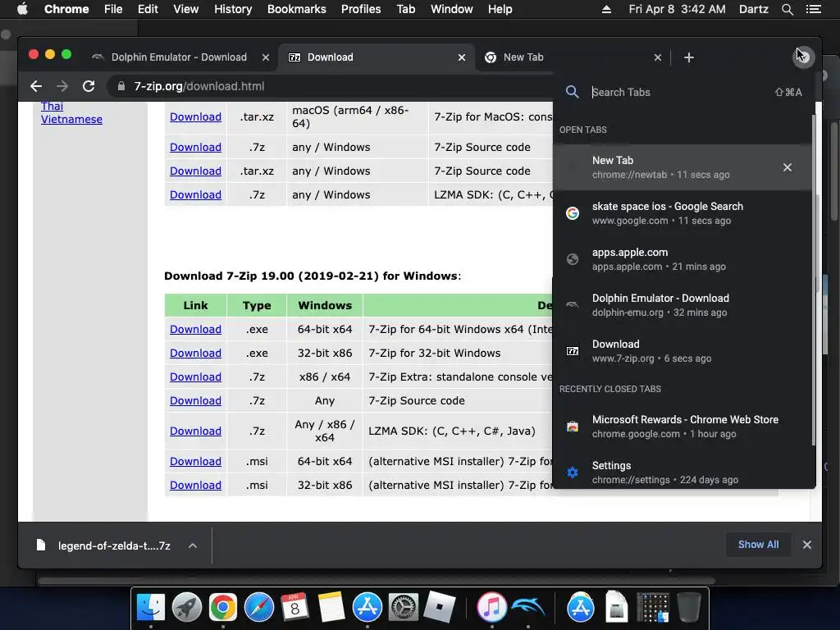Open the Bookmarks menu
Viewport: 840px width, 630px height.
pyautogui.click(x=297, y=9)
